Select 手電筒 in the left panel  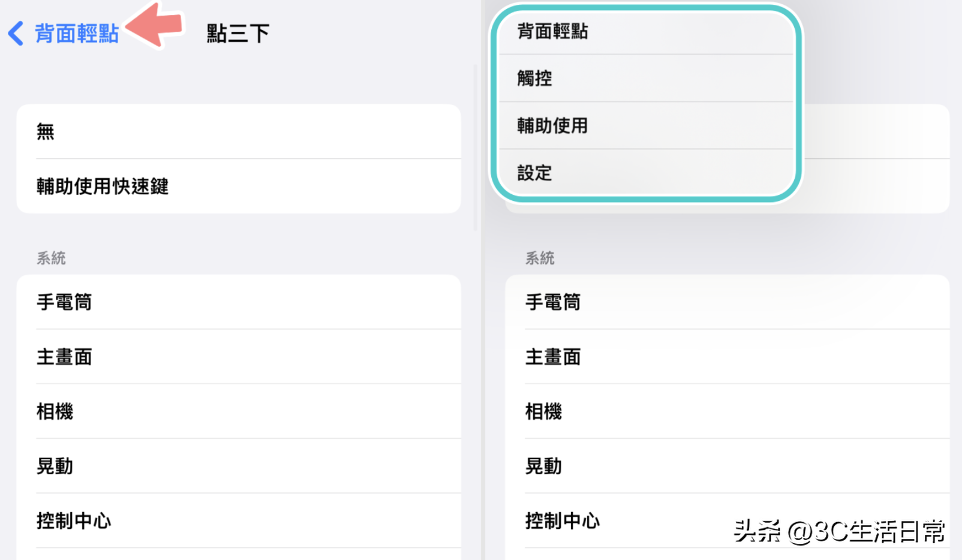pos(239,302)
